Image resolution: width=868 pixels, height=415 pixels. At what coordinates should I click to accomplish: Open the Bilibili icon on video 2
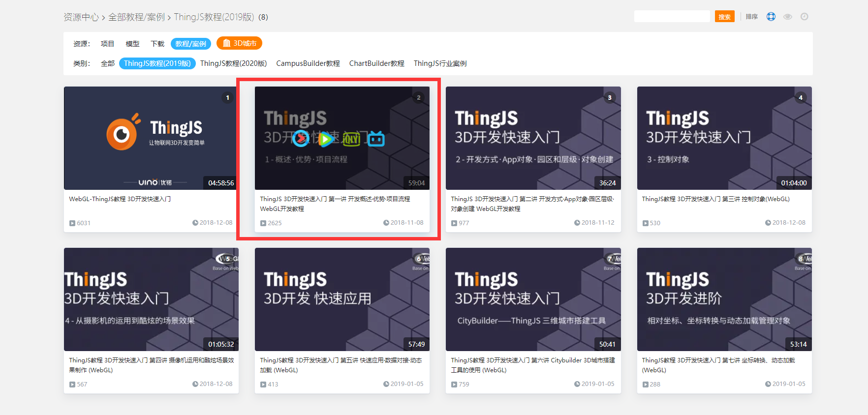(376, 139)
